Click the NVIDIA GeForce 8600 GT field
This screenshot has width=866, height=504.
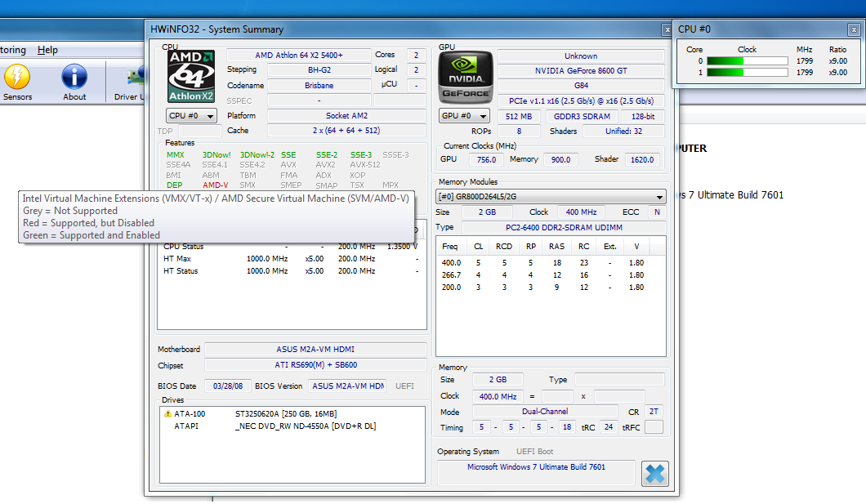pyautogui.click(x=581, y=71)
